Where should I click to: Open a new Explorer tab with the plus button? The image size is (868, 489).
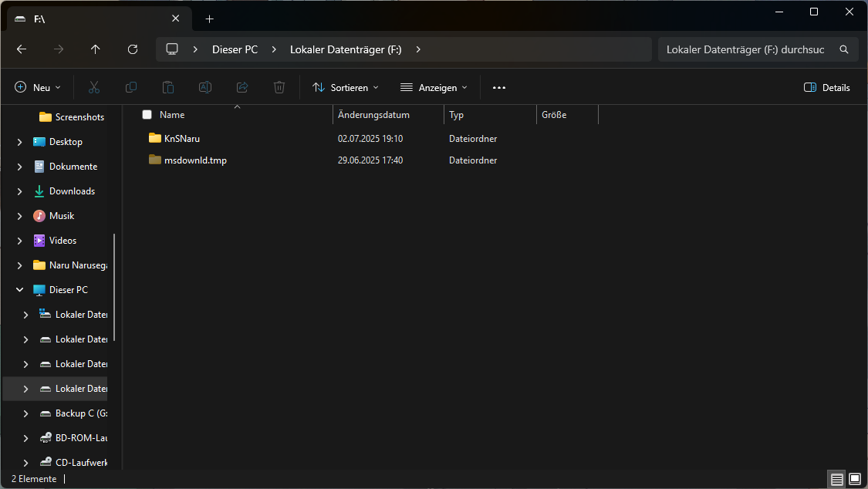pos(209,19)
